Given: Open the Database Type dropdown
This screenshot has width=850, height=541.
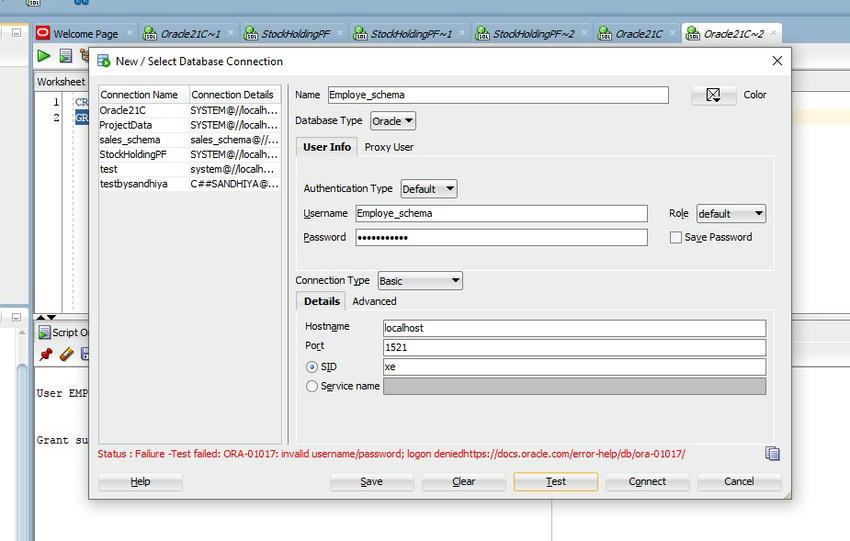Looking at the screenshot, I should click(393, 121).
